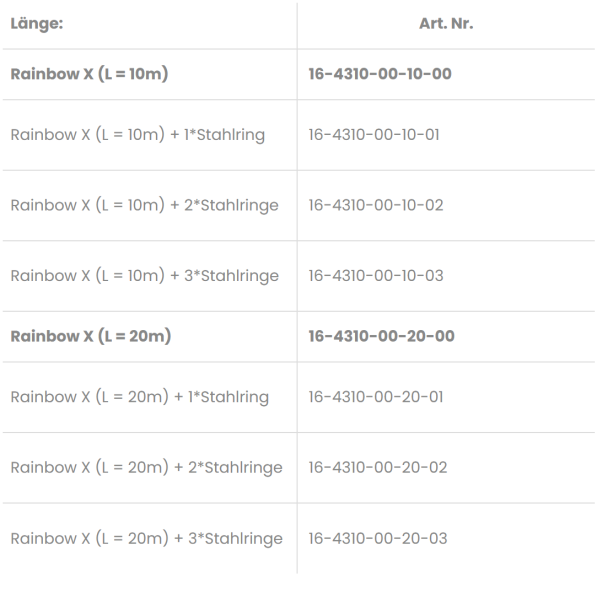Click article number 16-4310-00-20-03

[378, 538]
